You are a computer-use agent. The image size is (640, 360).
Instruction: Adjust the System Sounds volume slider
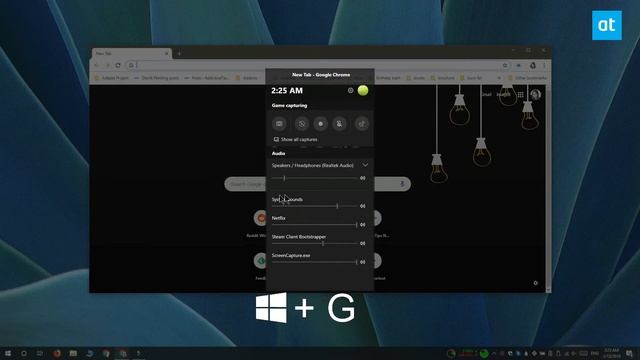click(314, 206)
